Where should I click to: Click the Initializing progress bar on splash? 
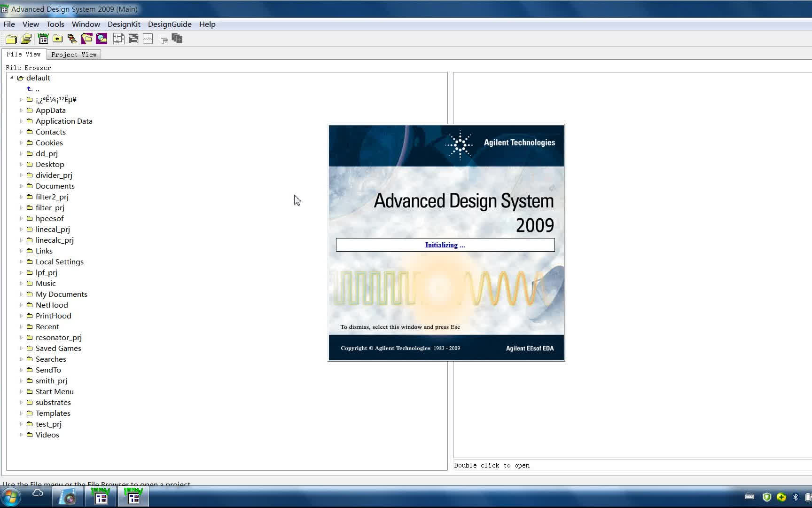(x=445, y=245)
